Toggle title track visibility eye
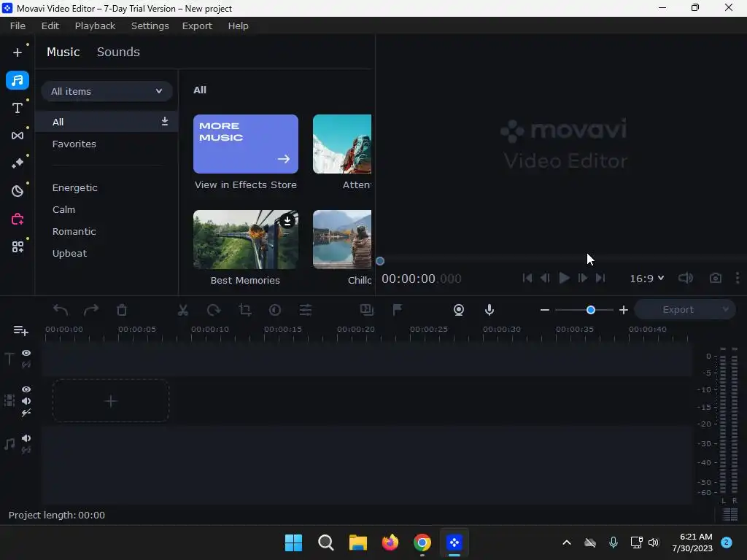 coord(26,353)
